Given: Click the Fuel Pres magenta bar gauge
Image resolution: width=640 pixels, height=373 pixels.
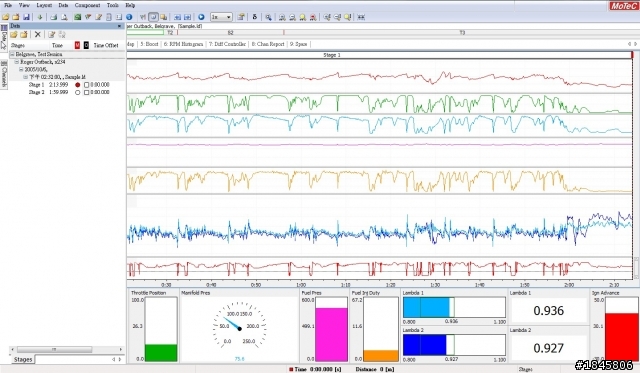Looking at the screenshot, I should point(331,329).
